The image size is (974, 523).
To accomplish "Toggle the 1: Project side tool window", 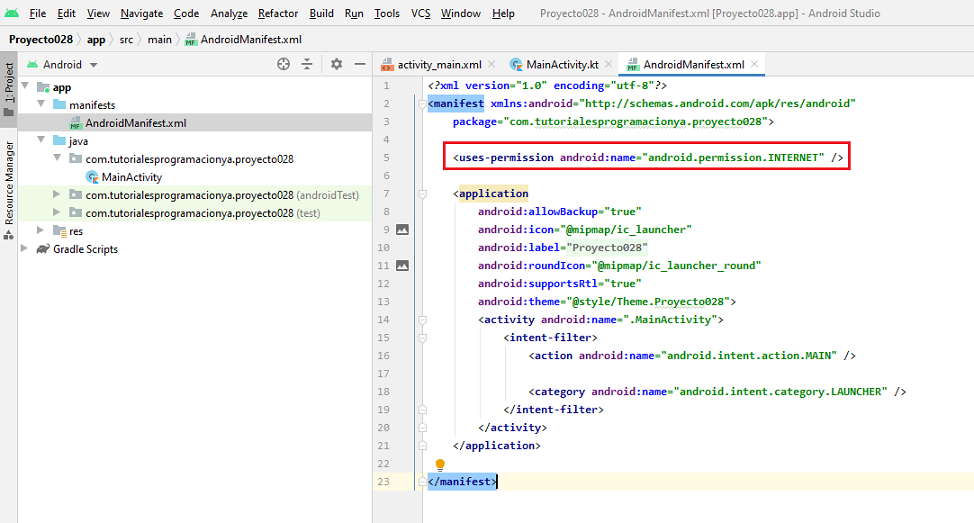I will pyautogui.click(x=9, y=89).
